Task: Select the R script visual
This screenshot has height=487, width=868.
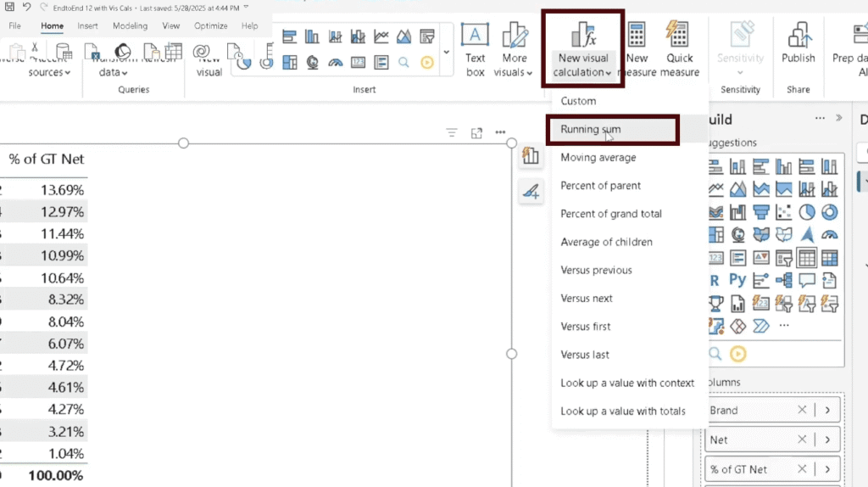Action: [715, 280]
